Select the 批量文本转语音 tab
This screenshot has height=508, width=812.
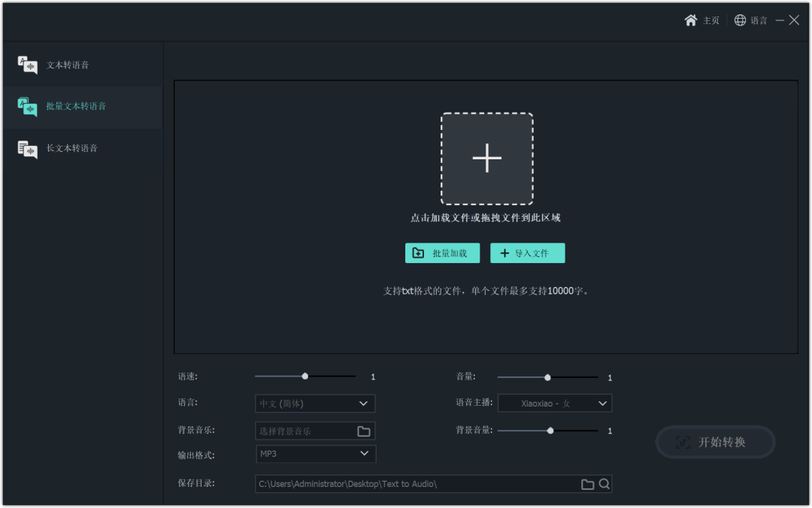pyautogui.click(x=83, y=107)
